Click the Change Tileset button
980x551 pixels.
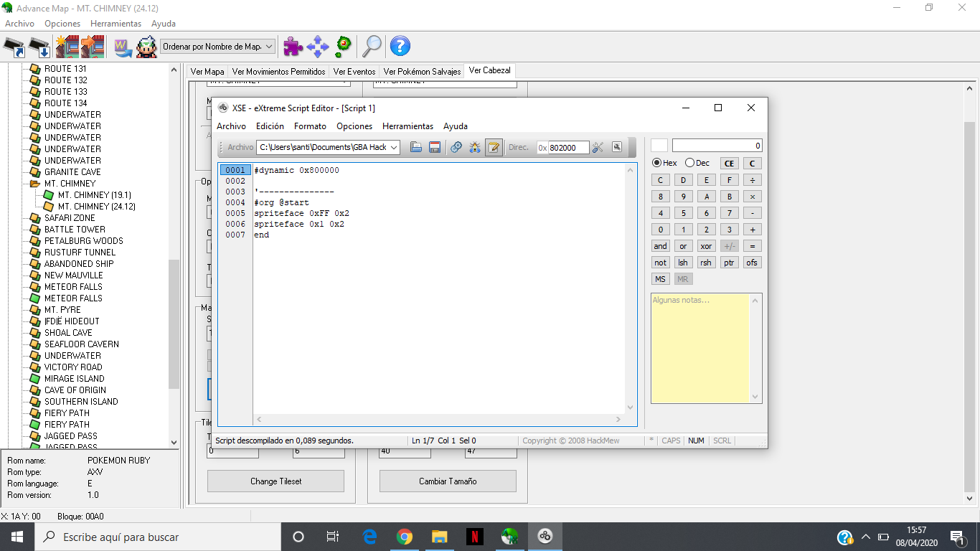pos(275,481)
